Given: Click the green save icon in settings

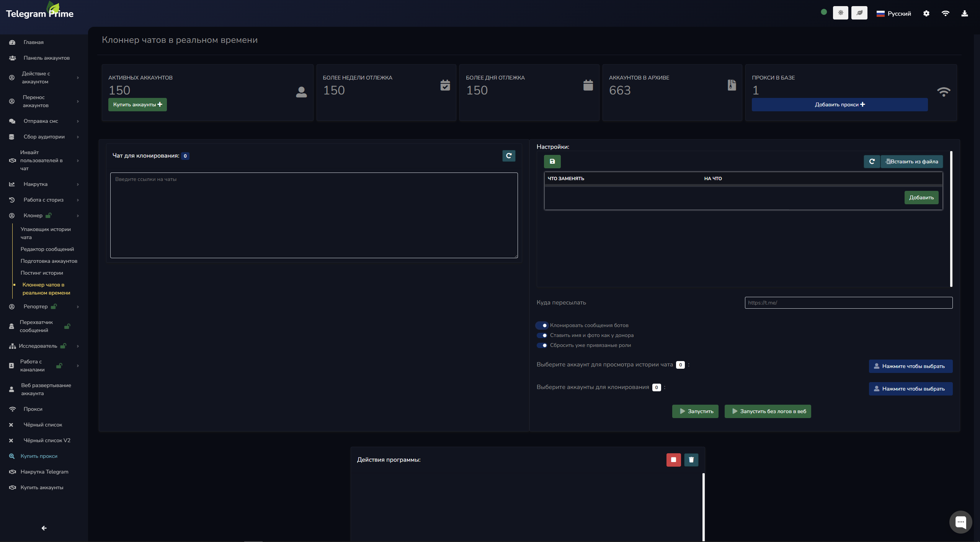Looking at the screenshot, I should [552, 161].
